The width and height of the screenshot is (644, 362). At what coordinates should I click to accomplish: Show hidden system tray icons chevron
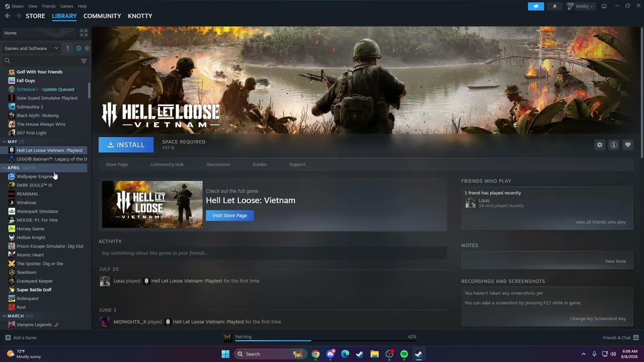tap(584, 354)
